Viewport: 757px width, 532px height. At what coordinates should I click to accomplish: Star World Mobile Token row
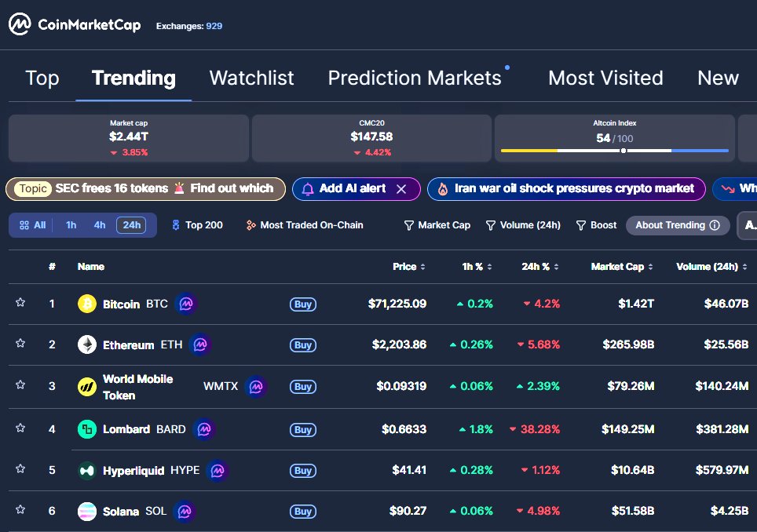click(20, 385)
